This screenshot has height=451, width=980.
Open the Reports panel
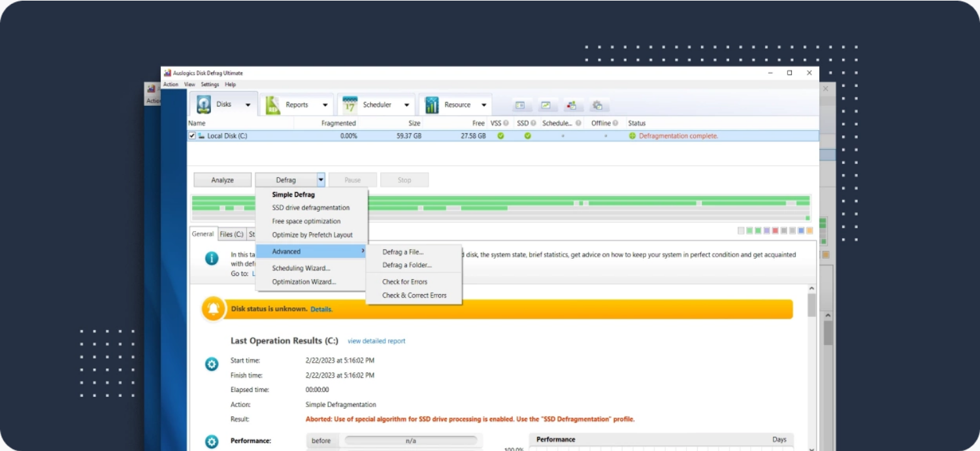point(297,104)
